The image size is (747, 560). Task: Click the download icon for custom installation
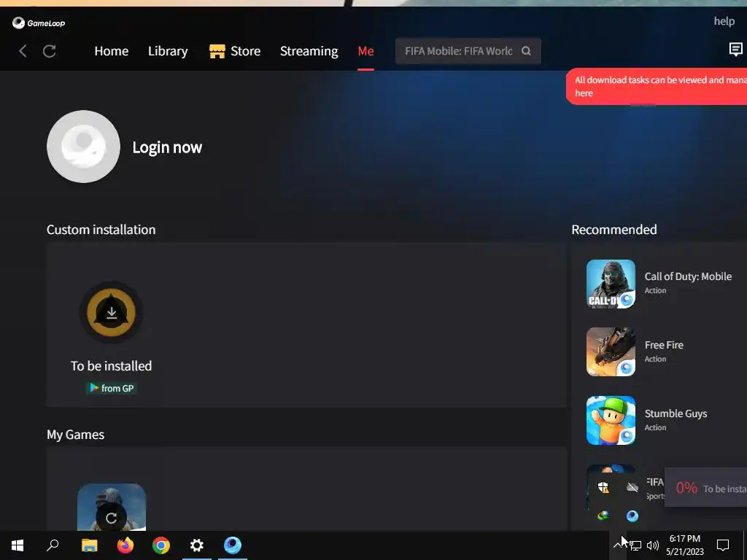[x=111, y=312]
